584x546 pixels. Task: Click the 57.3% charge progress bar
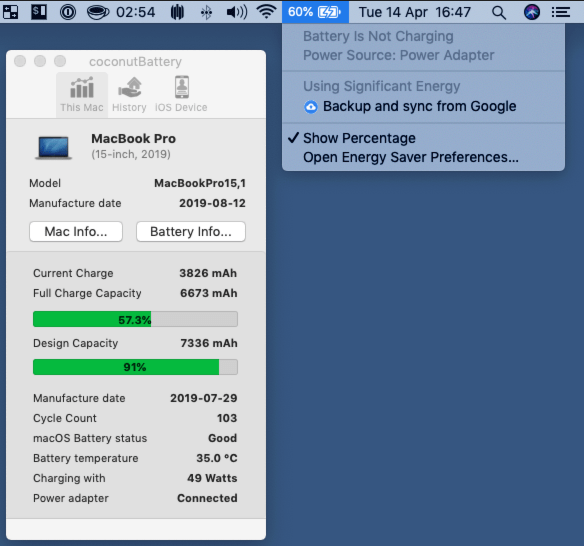point(135,319)
